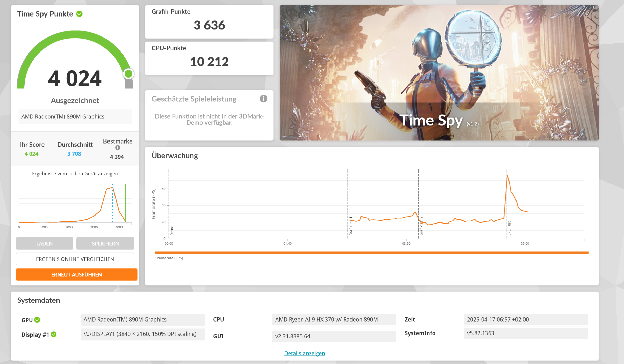The image size is (624, 364).
Task: Click the Display #1 resolution field
Action: 142,334
